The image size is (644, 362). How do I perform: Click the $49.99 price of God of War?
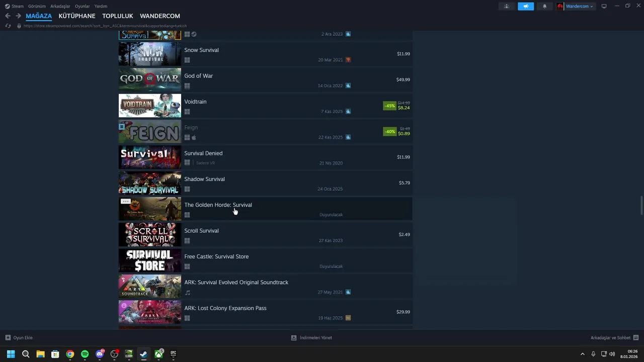403,79
